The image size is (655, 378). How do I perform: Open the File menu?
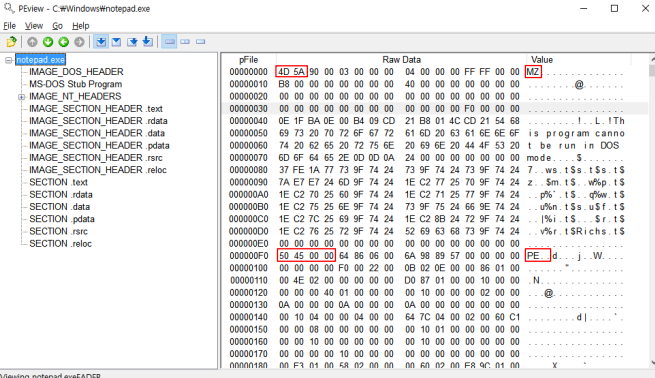[10, 26]
